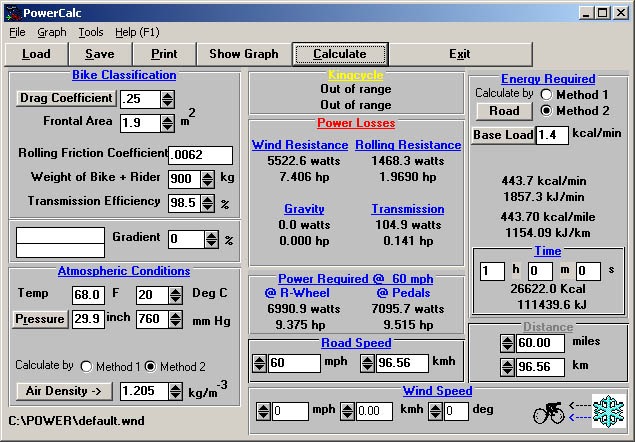The height and width of the screenshot is (442, 635).
Task: Click the Temp Fahrenheit field
Action: [88, 295]
